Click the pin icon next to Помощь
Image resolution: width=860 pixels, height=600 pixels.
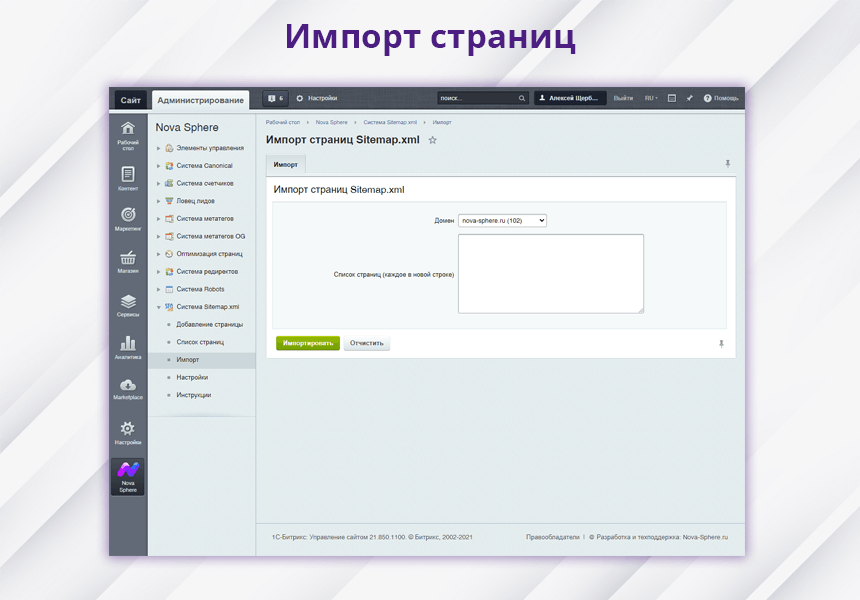point(689,98)
